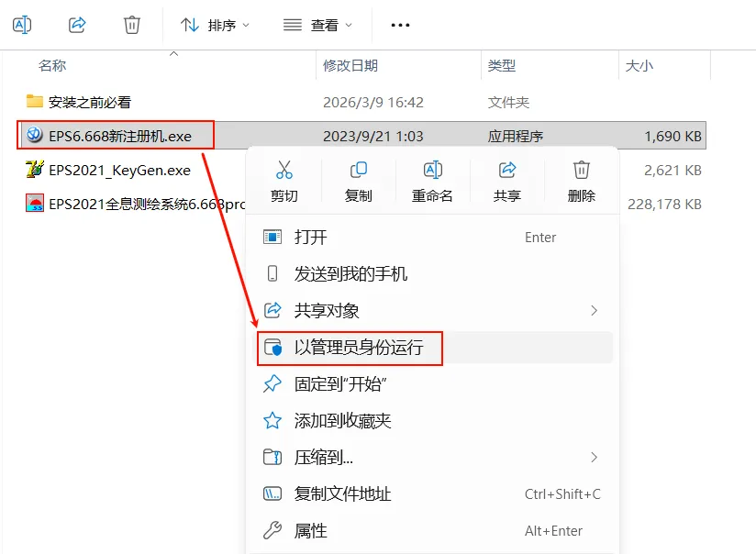756x554 pixels.
Task: Click the shield icon beside 以管理员身份运行
Action: click(272, 347)
